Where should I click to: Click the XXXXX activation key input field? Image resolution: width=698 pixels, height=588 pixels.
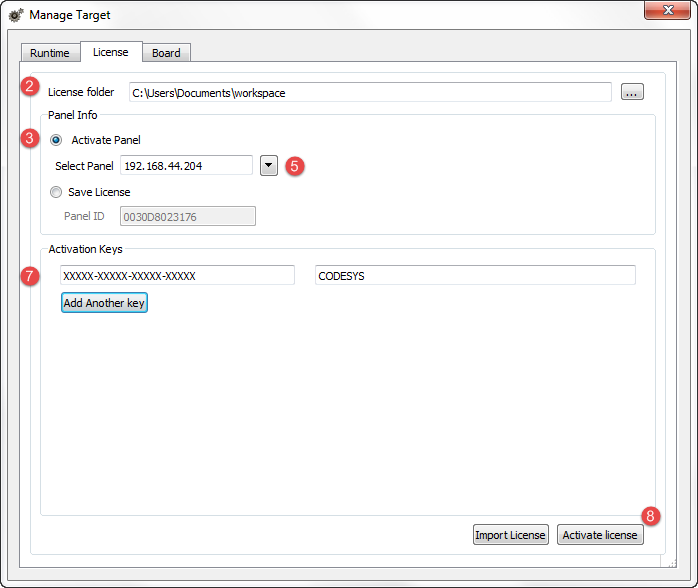coord(177,276)
